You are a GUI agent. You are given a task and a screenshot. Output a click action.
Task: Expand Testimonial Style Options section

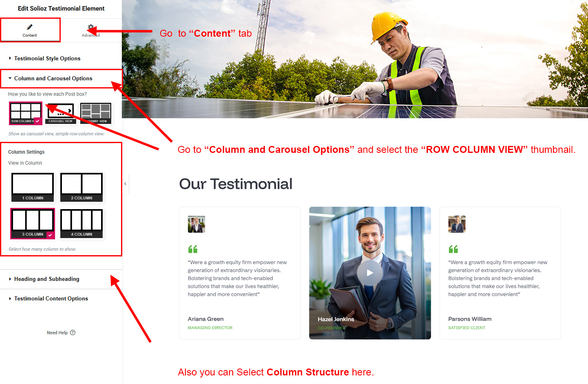pos(47,58)
